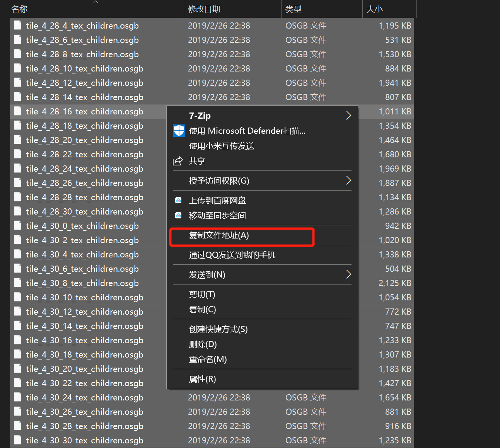Image resolution: width=500 pixels, height=448 pixels.
Task: Click file icon of tile_4_30_18_tex_children.osgb
Action: 17,354
